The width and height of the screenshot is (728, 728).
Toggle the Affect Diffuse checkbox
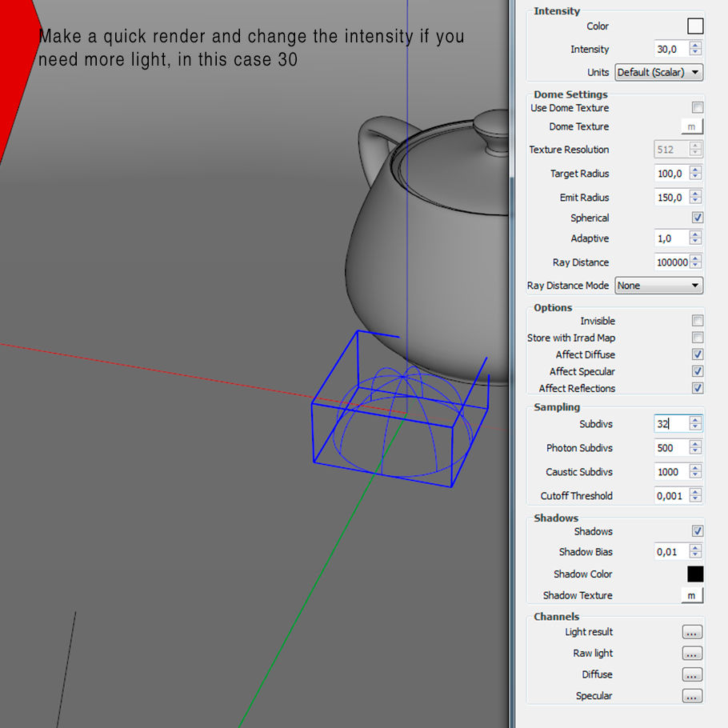tap(697, 354)
